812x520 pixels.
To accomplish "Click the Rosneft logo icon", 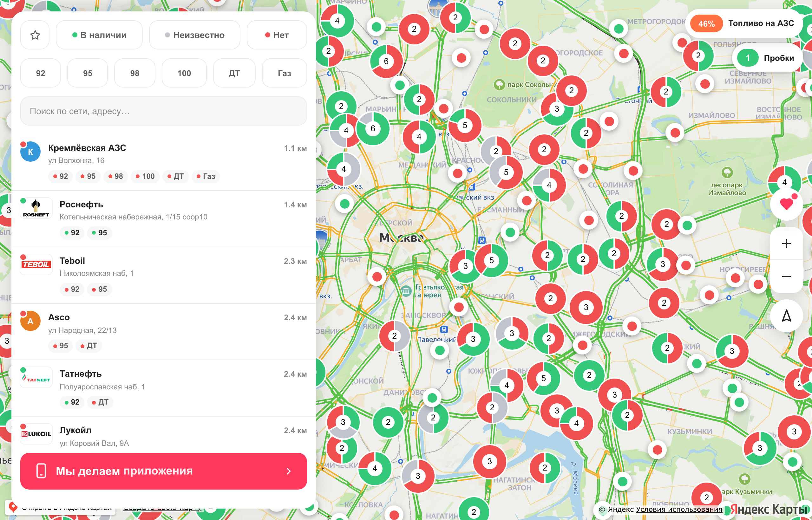I will (36, 208).
